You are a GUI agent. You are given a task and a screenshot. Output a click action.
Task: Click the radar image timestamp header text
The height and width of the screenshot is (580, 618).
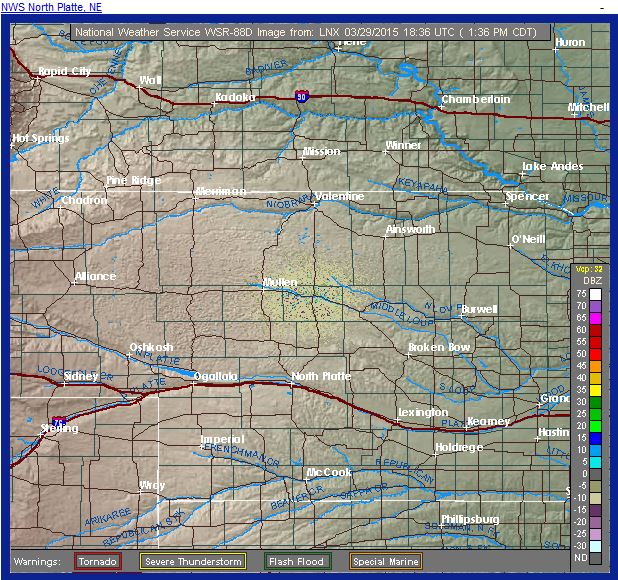[306, 32]
